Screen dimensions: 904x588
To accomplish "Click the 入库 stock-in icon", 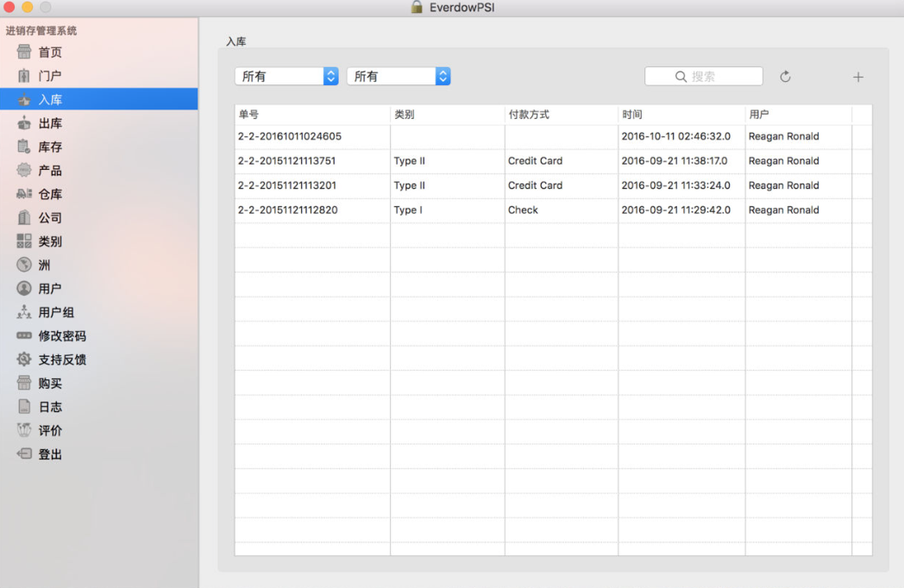I will (24, 99).
